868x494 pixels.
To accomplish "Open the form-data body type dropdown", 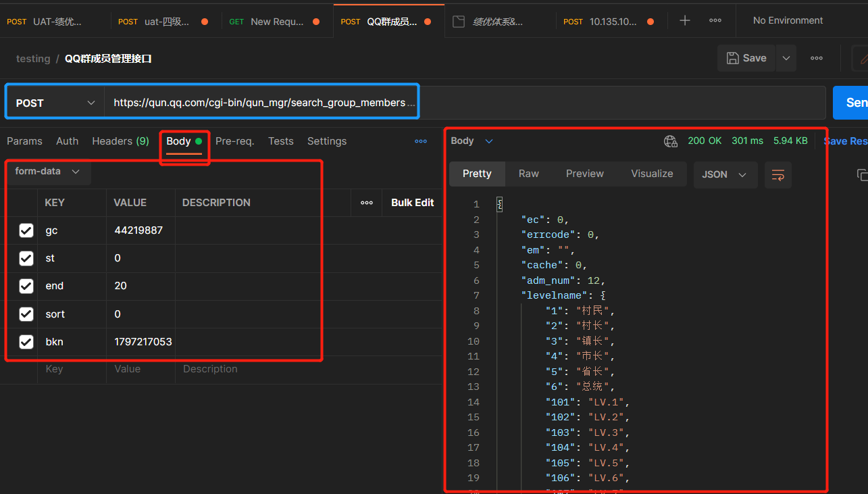I will point(47,172).
